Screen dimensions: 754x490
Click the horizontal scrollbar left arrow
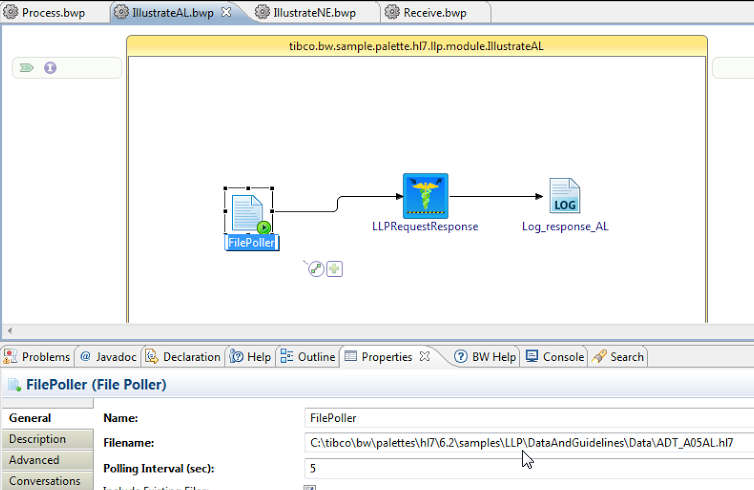coord(10,331)
